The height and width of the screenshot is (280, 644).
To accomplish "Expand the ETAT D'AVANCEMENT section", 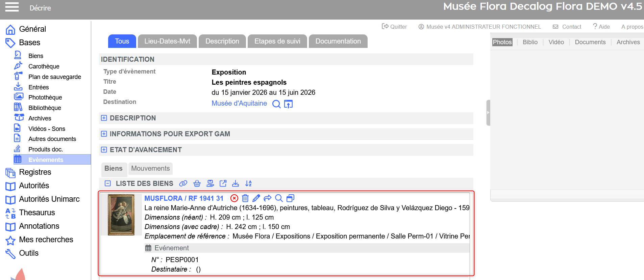I will (104, 150).
